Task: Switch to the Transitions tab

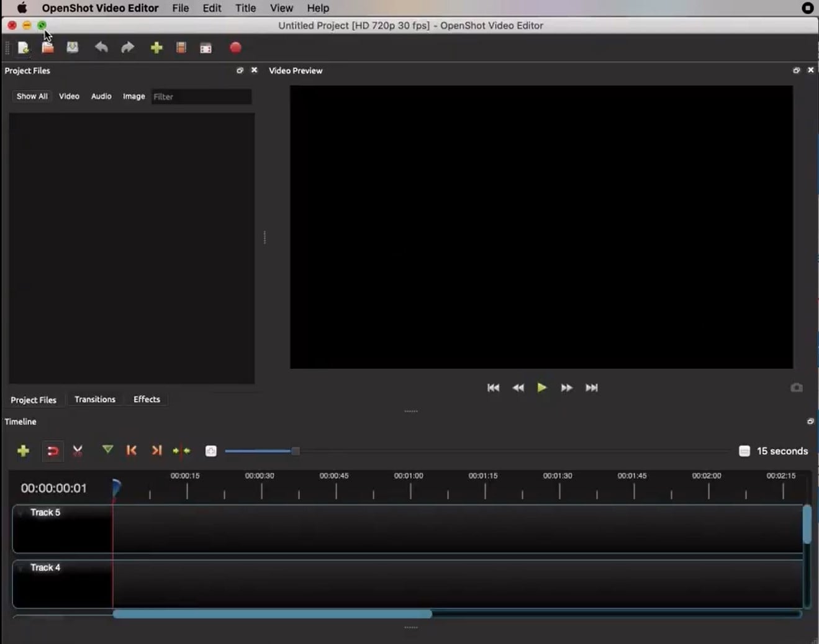Action: [x=95, y=399]
